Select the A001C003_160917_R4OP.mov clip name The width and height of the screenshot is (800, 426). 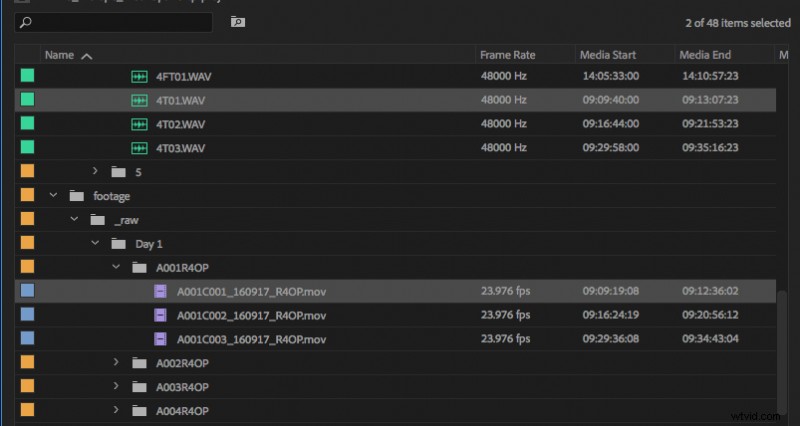coord(252,339)
